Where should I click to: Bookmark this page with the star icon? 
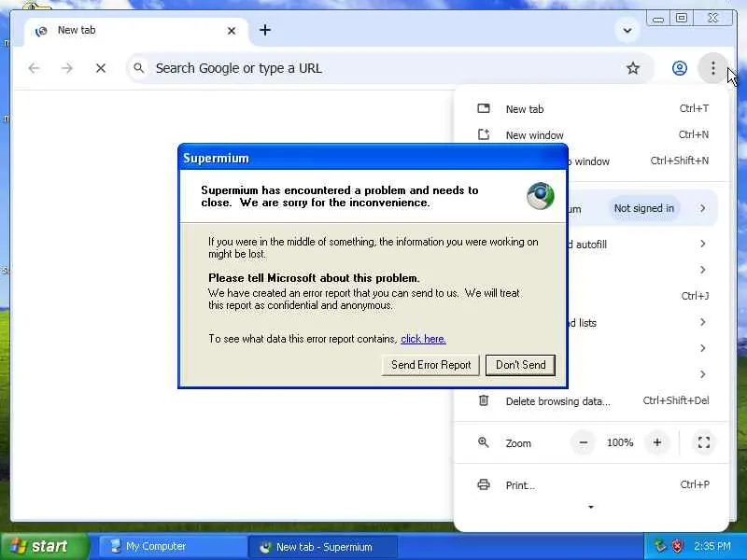coord(633,68)
